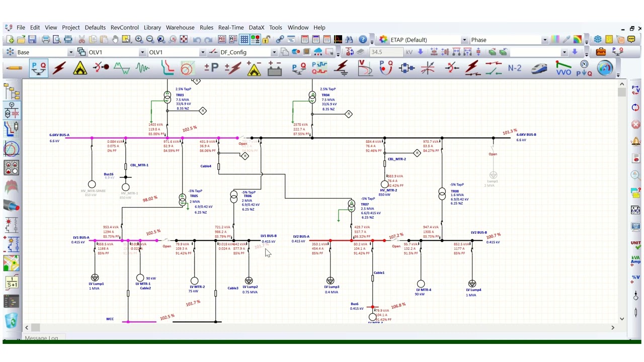The image size is (644, 362).
Task: Open the Help question mark icon
Action: point(363,40)
